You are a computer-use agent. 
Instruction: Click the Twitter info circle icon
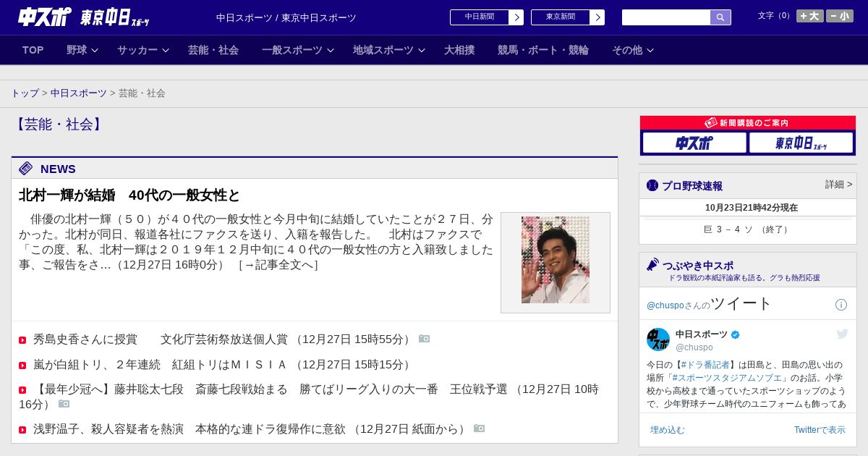[x=841, y=305]
